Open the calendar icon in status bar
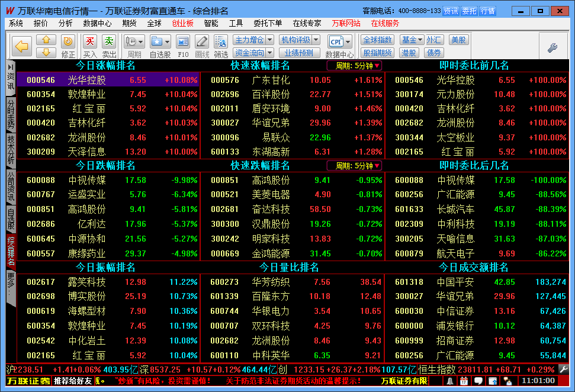The width and height of the screenshot is (575, 392). tap(464, 381)
